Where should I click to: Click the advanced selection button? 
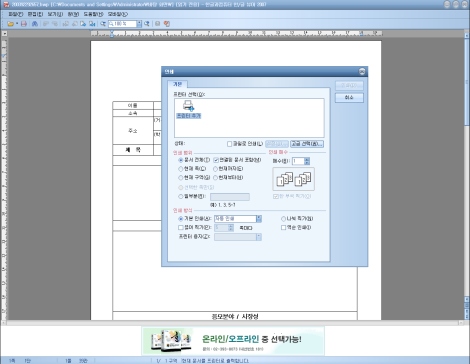pos(307,144)
